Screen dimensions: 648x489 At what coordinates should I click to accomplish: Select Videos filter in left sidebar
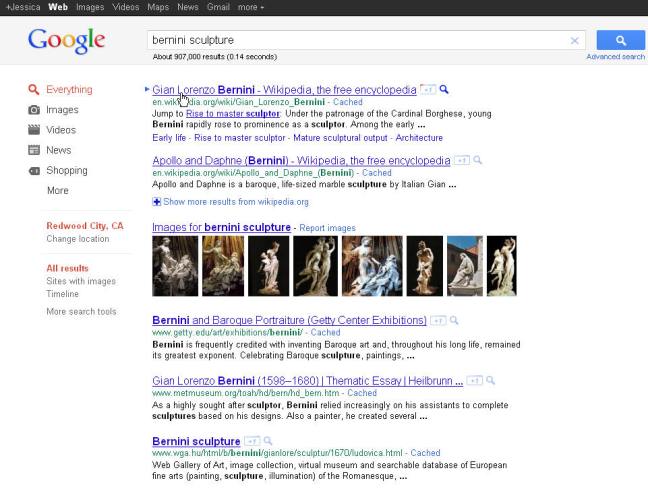[61, 130]
